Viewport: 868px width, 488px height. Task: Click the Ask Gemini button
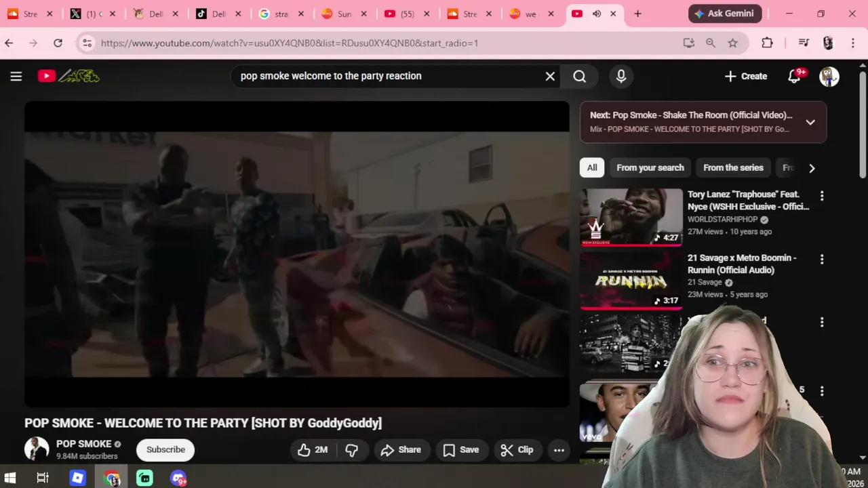[x=725, y=14]
